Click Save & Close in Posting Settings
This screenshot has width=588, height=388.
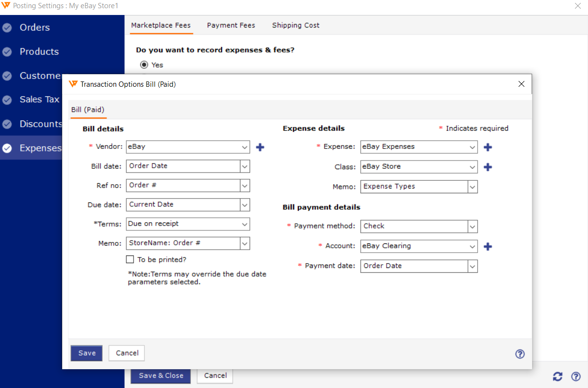click(x=161, y=376)
